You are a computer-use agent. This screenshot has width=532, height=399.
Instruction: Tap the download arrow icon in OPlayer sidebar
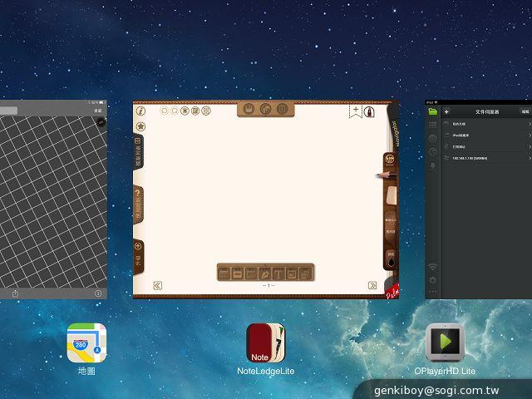(x=432, y=166)
